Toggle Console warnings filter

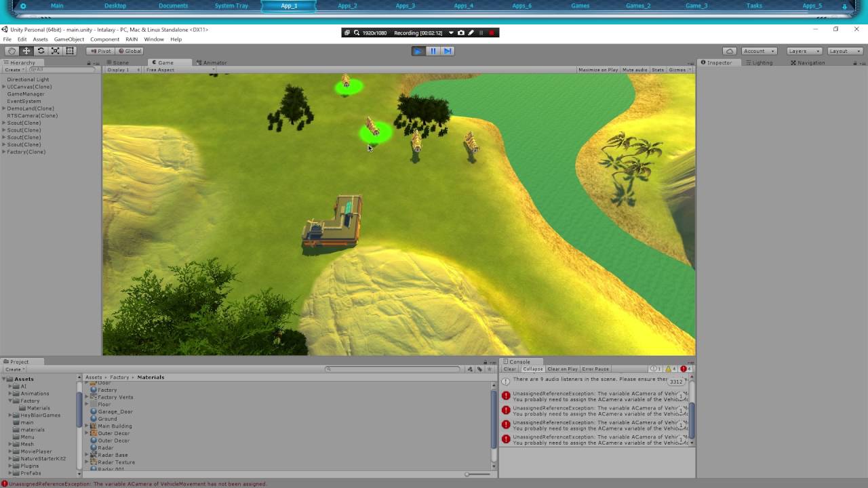coord(671,369)
